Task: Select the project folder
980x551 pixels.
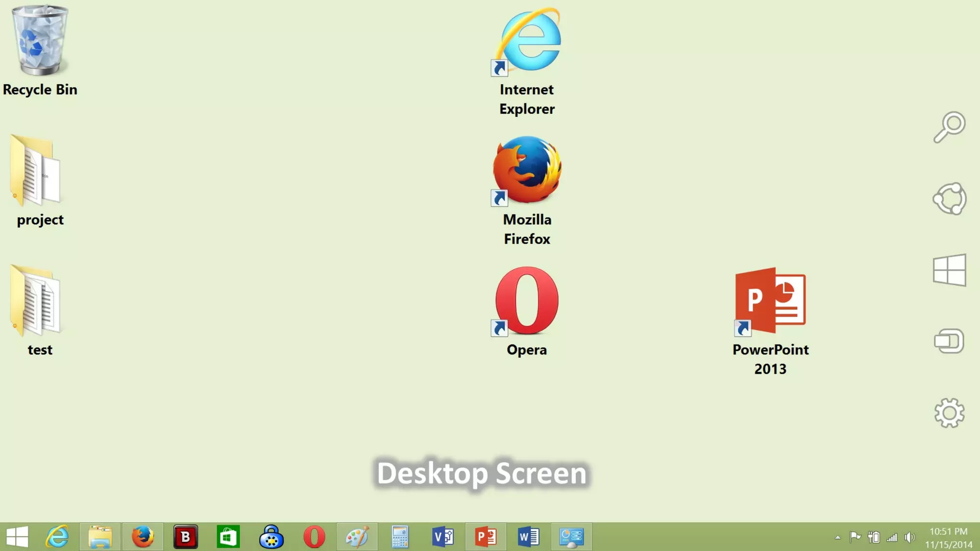Action: (36, 171)
